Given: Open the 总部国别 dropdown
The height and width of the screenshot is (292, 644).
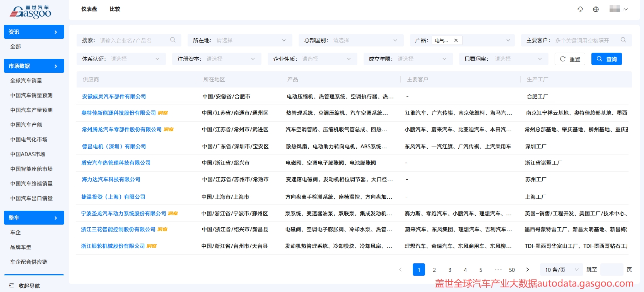Looking at the screenshot, I should pos(351,40).
